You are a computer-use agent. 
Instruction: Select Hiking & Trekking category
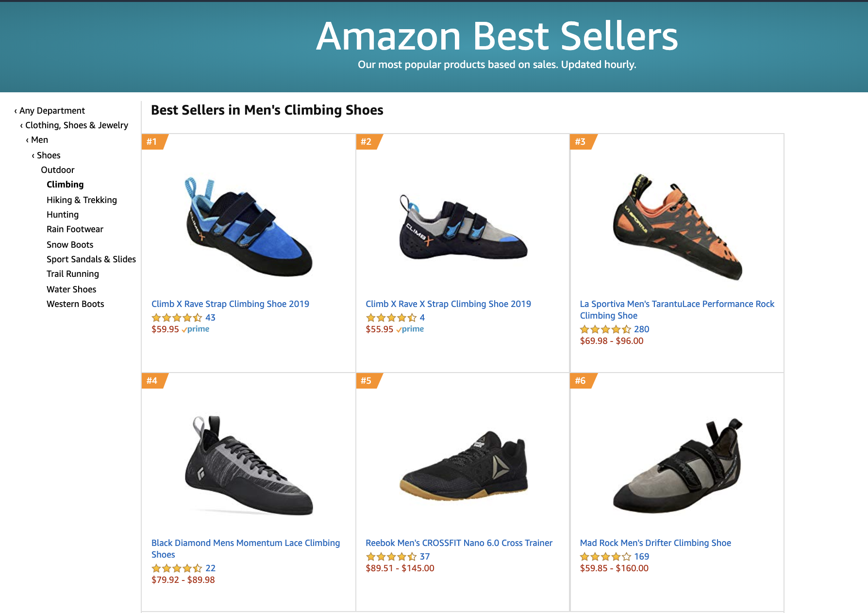(82, 200)
